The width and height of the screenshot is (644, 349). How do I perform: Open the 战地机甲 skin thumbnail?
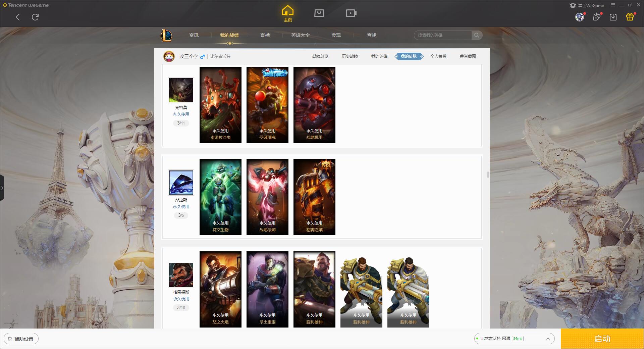pyautogui.click(x=314, y=105)
